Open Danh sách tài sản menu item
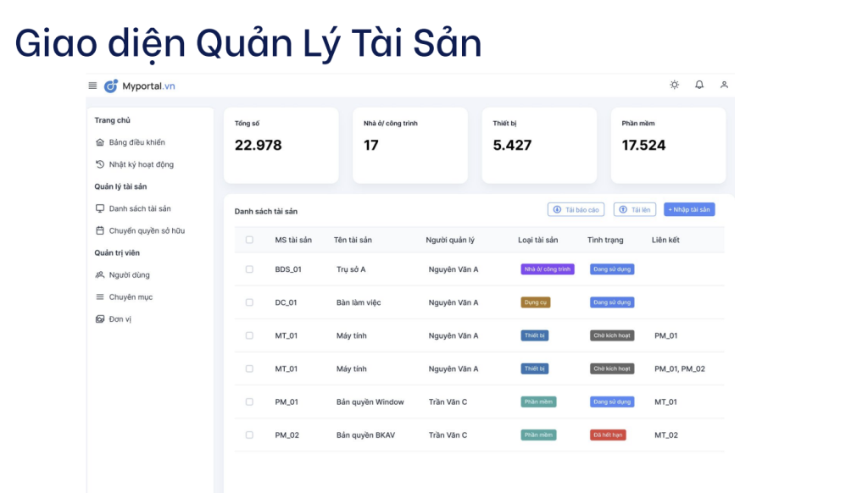868x493 pixels. coord(139,208)
